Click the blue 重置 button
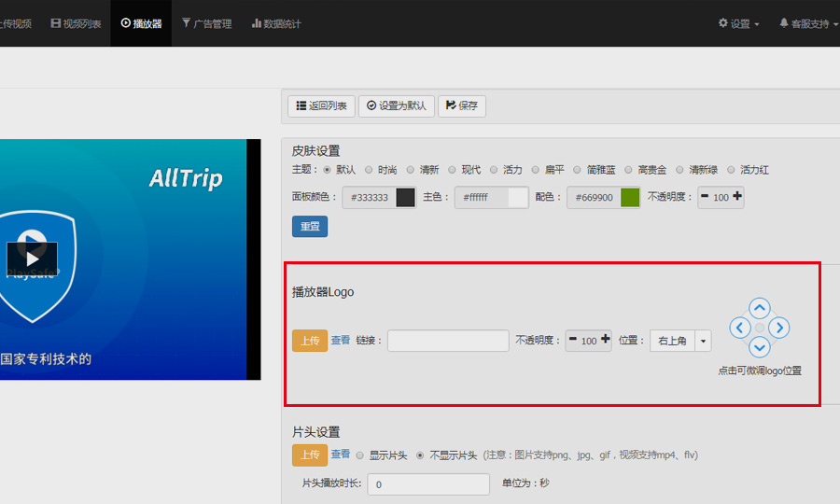The image size is (840, 504). tap(310, 227)
